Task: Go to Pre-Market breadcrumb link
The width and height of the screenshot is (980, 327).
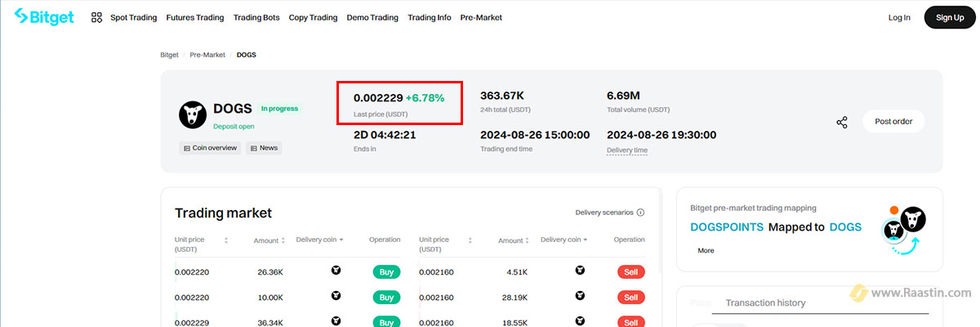Action: [x=207, y=55]
